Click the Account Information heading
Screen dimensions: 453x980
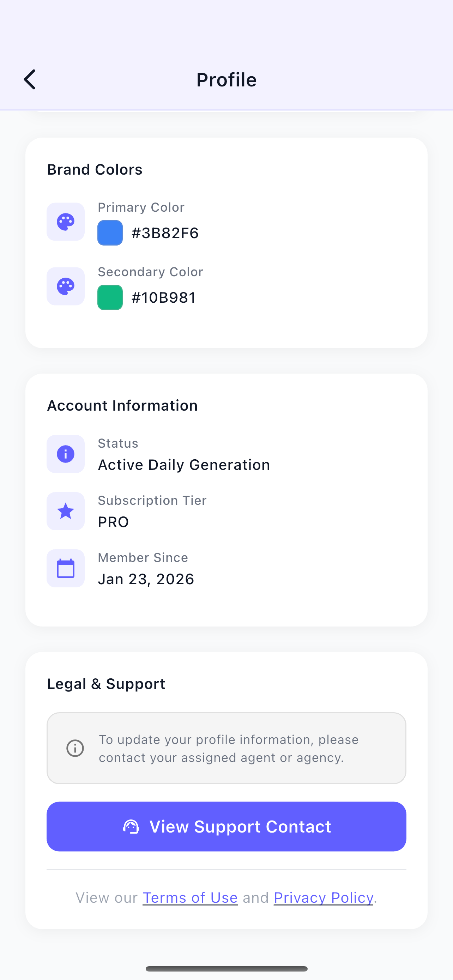[x=122, y=405]
